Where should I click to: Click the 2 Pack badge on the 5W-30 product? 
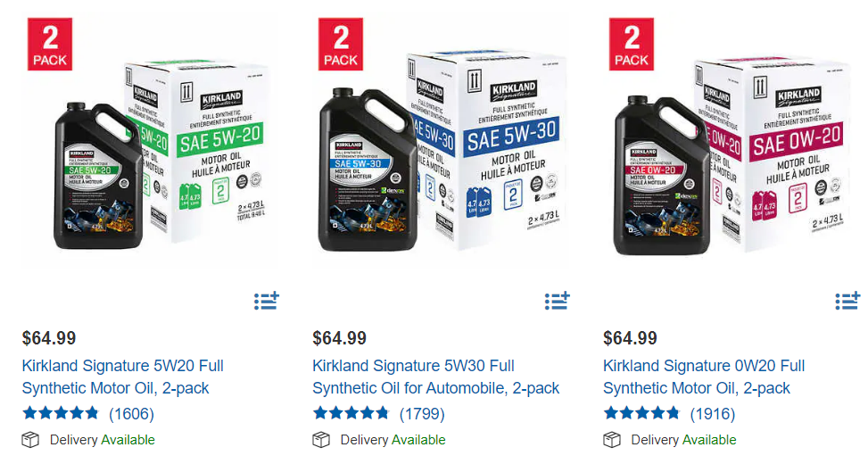tap(341, 45)
